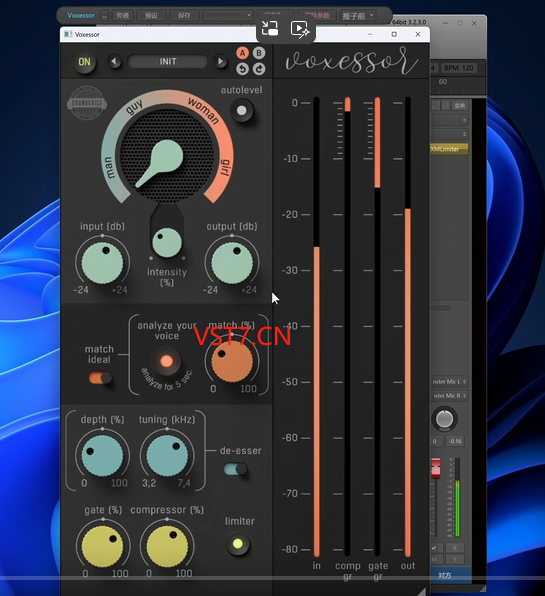Click the 旁通 bypass button in host bar

click(122, 16)
